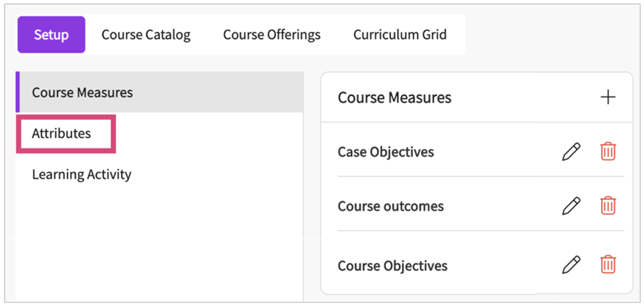The width and height of the screenshot is (644, 307).
Task: Select the Setup tab
Action: pos(51,34)
